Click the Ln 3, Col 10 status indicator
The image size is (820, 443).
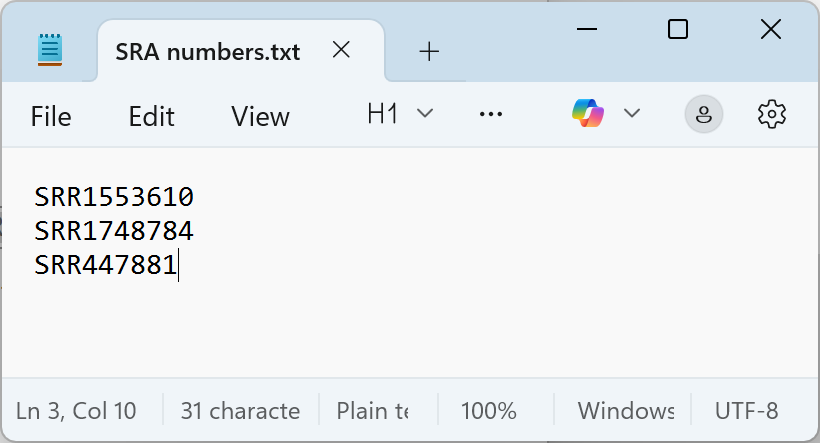76,410
